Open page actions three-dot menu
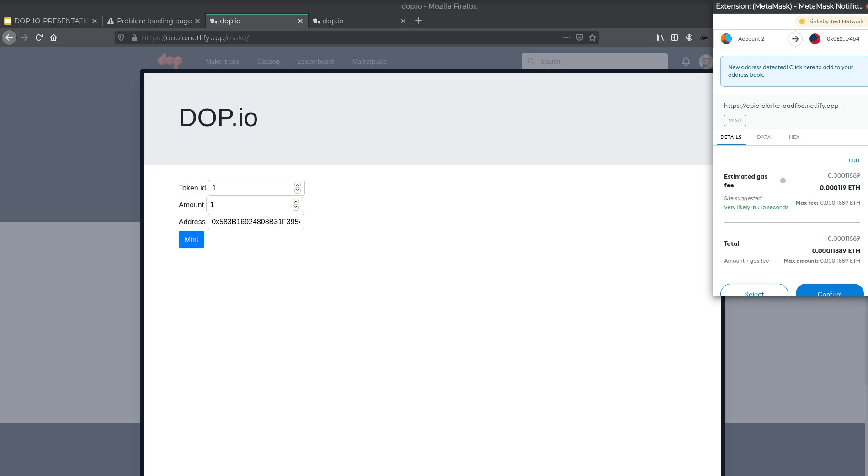The width and height of the screenshot is (868, 476). tap(567, 37)
